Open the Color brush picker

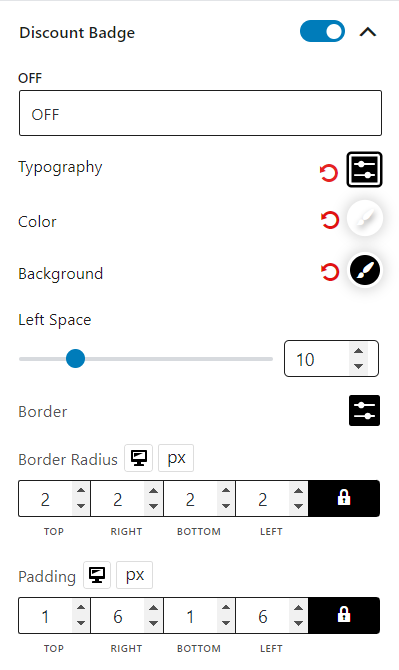pyautogui.click(x=364, y=218)
